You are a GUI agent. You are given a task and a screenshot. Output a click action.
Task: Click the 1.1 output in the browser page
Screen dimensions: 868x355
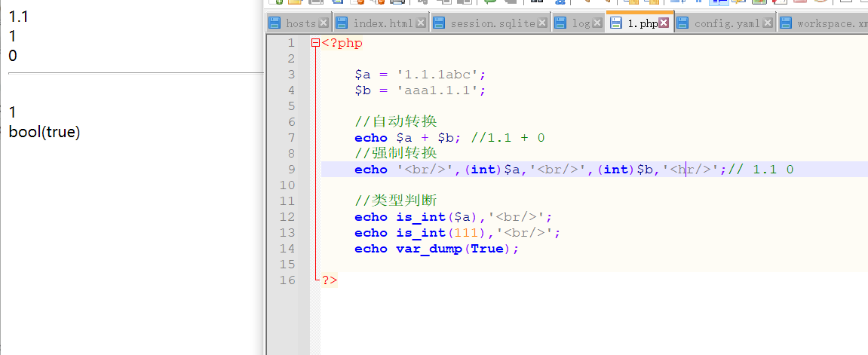click(x=18, y=17)
